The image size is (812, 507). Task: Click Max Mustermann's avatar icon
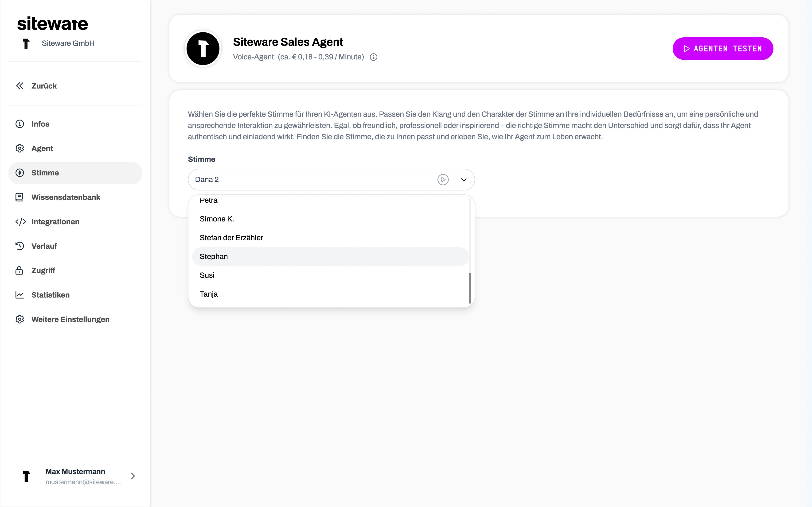coord(27,476)
